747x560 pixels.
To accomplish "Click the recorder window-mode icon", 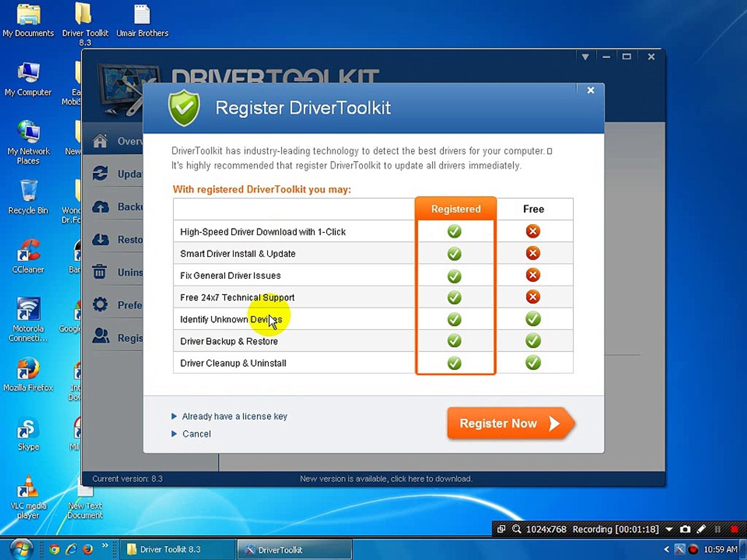I will click(501, 529).
